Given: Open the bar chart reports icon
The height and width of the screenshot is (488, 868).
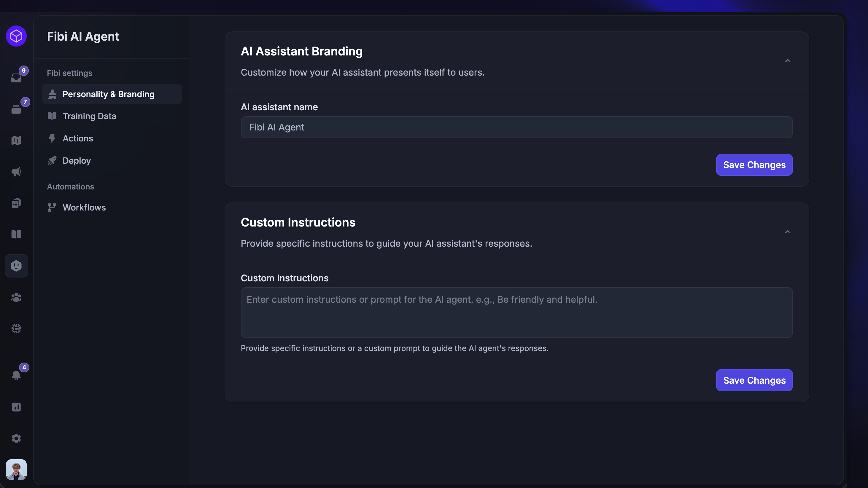Looking at the screenshot, I should (16, 407).
